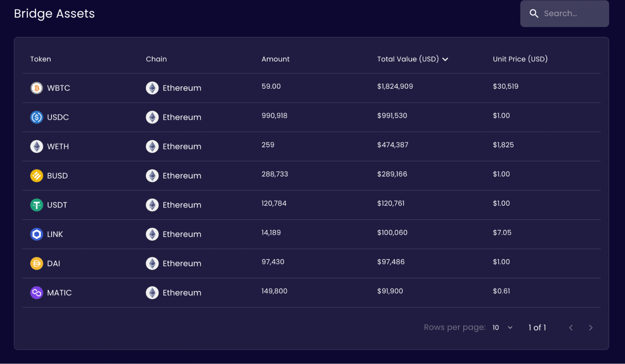Click the magnifying glass search icon
This screenshot has height=364, width=625.
[534, 13]
